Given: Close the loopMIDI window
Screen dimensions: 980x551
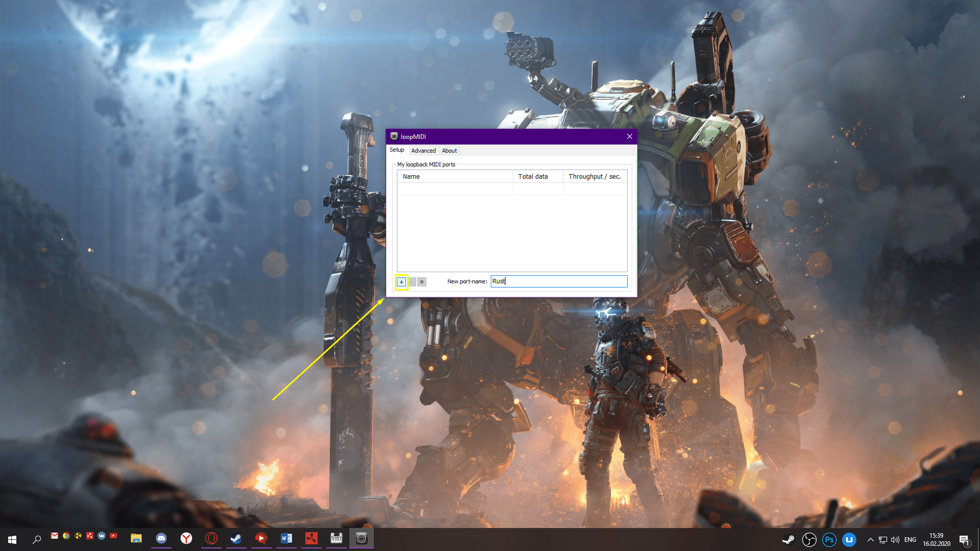Looking at the screenshot, I should pos(630,136).
